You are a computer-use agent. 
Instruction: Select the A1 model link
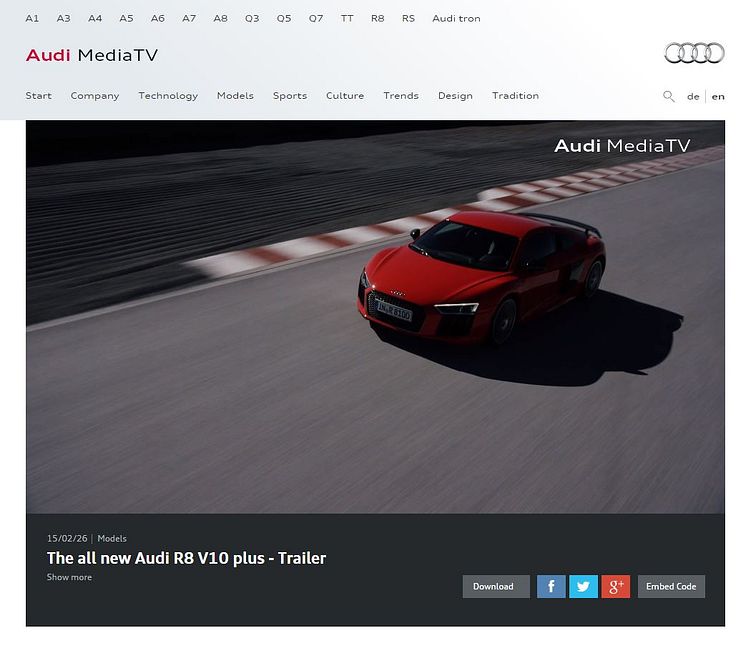click(x=32, y=19)
